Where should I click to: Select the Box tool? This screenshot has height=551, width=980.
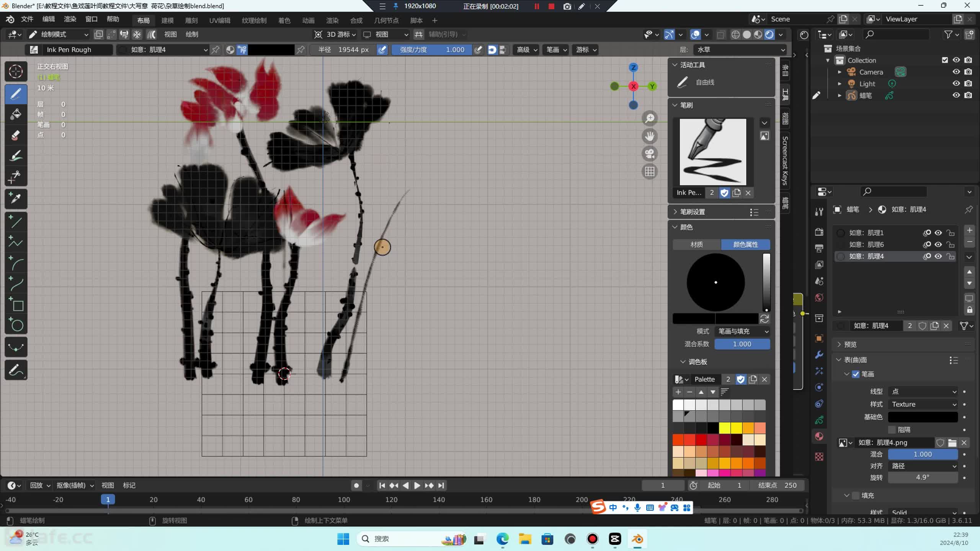pyautogui.click(x=16, y=304)
